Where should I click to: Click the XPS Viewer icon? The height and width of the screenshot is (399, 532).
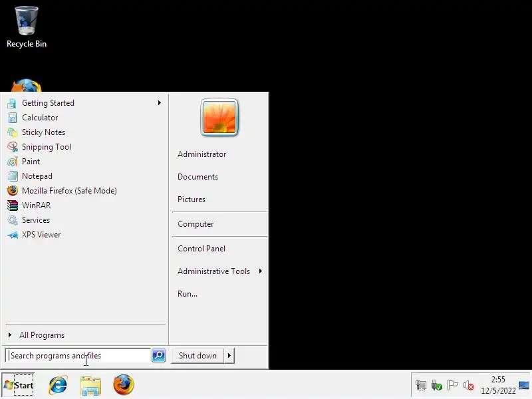(x=12, y=235)
